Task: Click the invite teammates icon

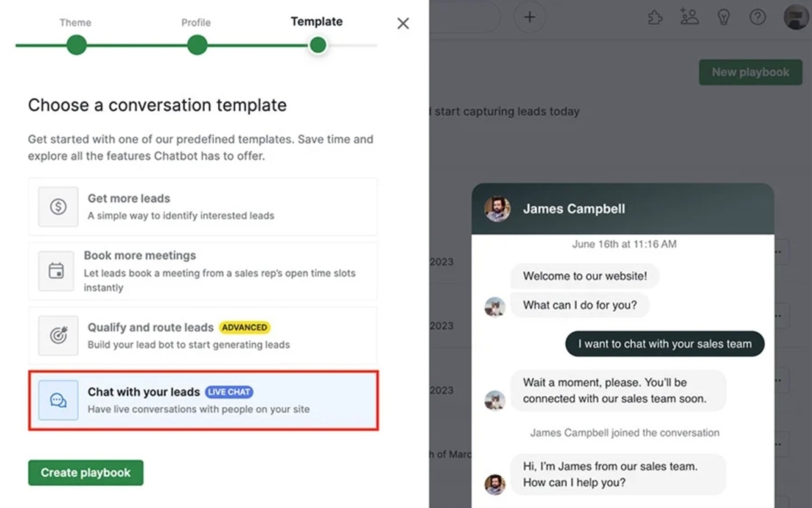Action: pos(689,17)
